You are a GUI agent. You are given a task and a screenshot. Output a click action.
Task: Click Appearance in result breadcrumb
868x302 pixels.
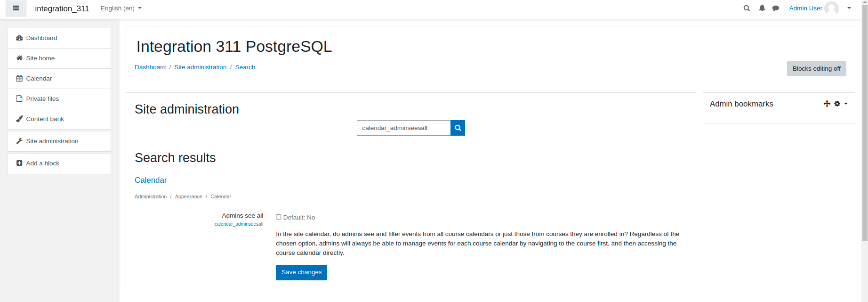[189, 197]
